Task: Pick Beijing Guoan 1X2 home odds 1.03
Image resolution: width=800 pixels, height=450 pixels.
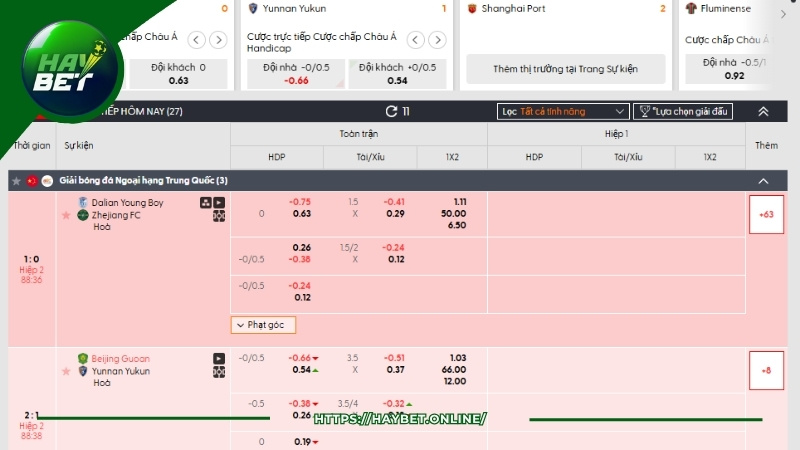Action: point(458,358)
